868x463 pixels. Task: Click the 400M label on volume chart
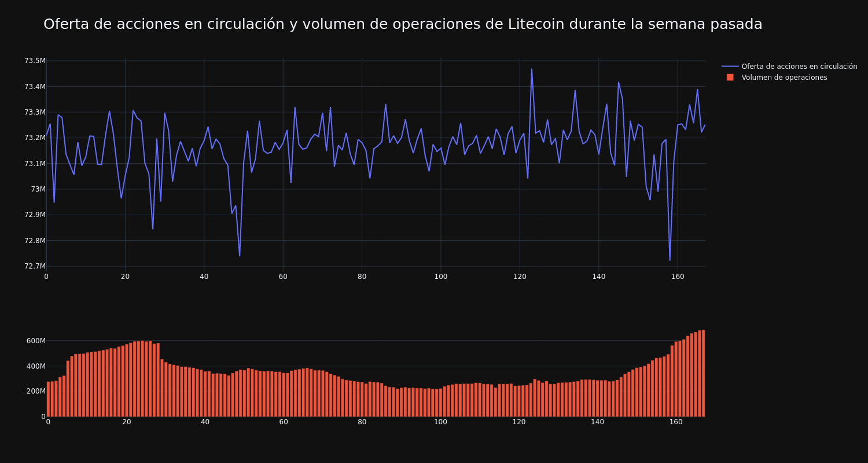click(x=35, y=366)
